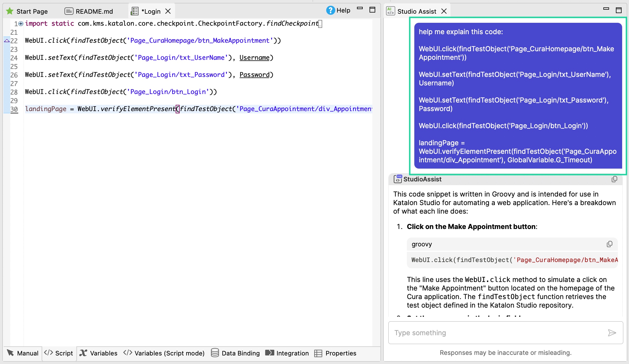Maximize the Studio Assist panel
629x364 pixels.
[619, 10]
